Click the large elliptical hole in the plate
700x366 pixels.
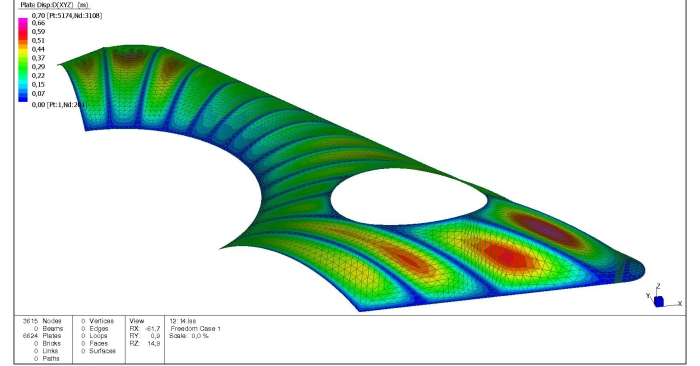[x=408, y=197]
